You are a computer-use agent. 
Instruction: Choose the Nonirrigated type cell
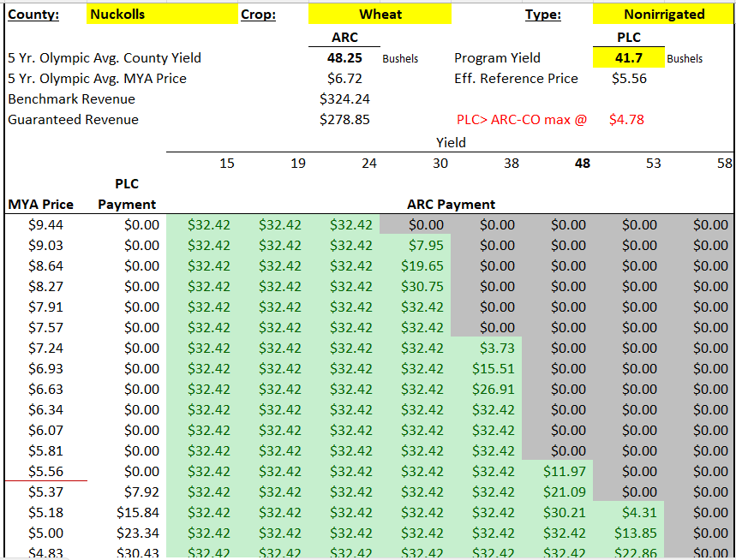coord(664,15)
